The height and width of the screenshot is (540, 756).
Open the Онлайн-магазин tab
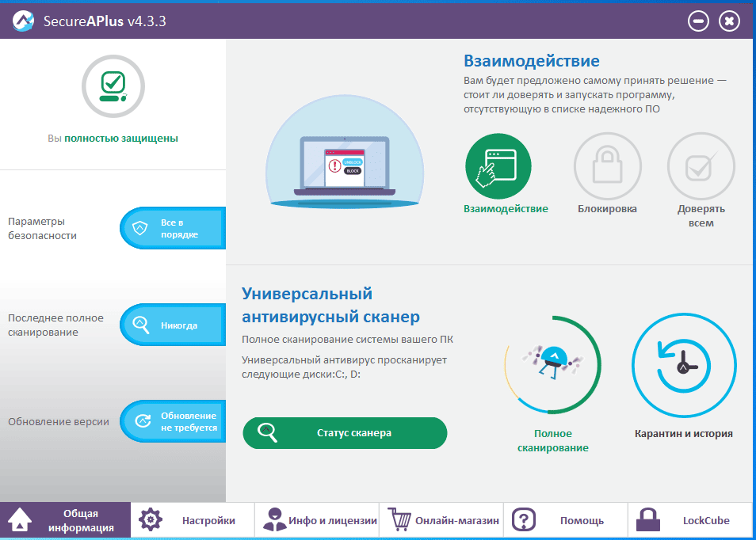click(x=441, y=520)
